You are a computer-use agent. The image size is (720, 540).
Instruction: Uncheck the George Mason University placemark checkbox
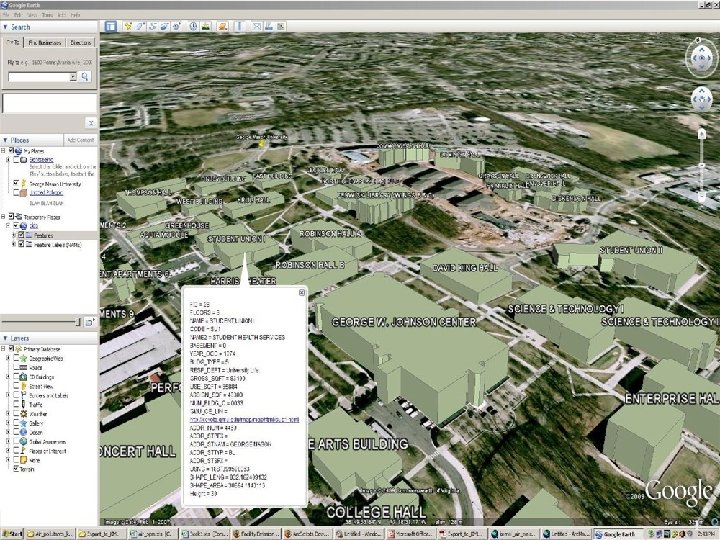pos(17,183)
